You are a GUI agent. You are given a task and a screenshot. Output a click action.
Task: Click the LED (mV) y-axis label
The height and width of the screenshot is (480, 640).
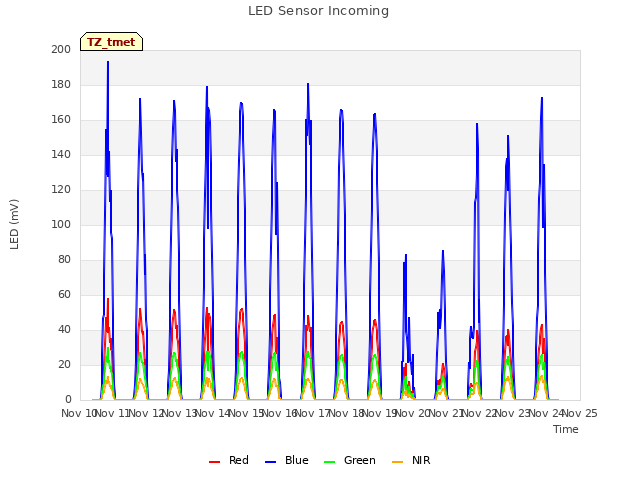[x=14, y=224]
